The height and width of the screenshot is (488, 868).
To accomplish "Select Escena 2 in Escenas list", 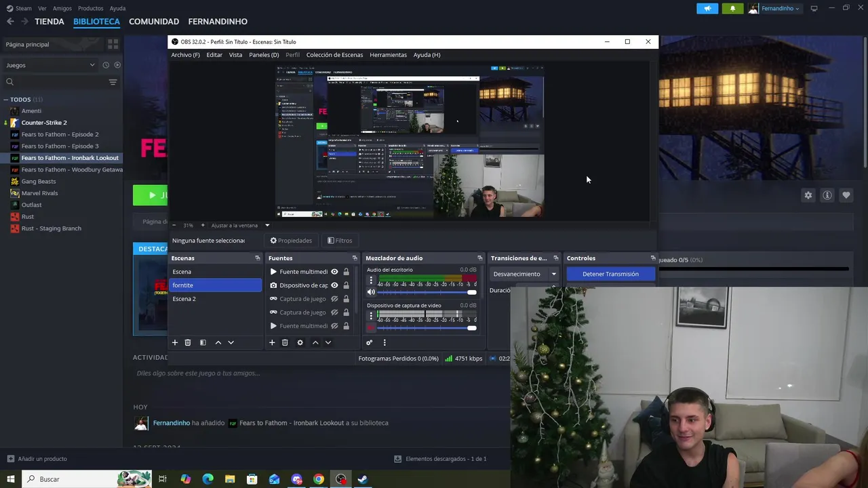I will tap(216, 299).
